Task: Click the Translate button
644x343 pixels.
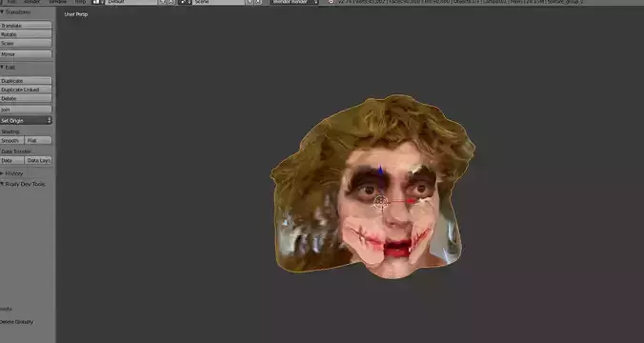Action: click(x=26, y=26)
